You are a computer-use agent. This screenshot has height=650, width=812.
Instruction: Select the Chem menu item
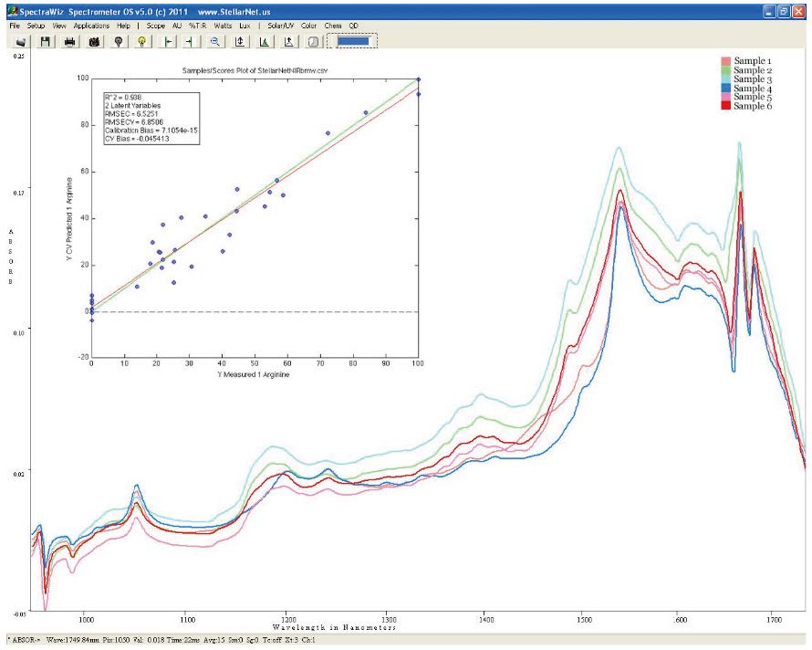click(x=333, y=26)
